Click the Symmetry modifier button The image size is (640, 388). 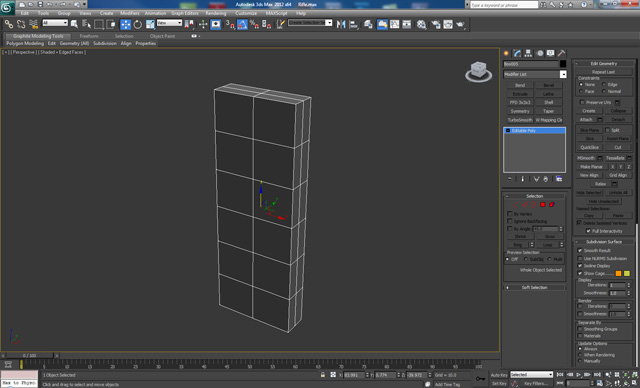pyautogui.click(x=520, y=111)
